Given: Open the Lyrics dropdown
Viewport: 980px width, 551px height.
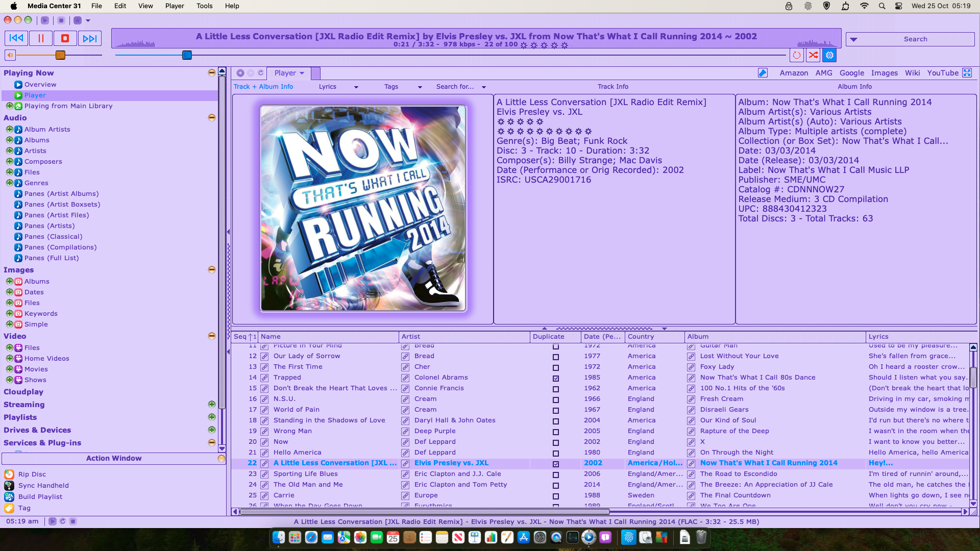Looking at the screenshot, I should pyautogui.click(x=338, y=87).
